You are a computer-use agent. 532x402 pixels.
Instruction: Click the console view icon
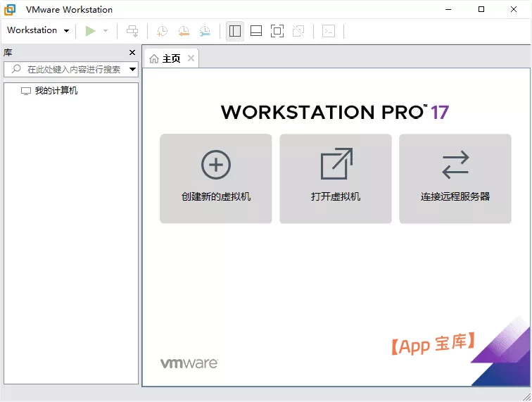point(328,31)
